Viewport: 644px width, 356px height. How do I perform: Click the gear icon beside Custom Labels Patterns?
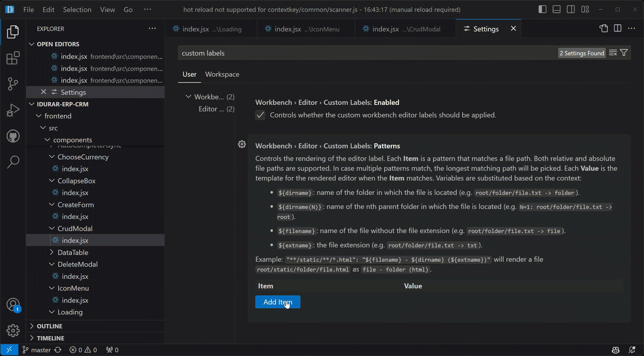pos(242,144)
